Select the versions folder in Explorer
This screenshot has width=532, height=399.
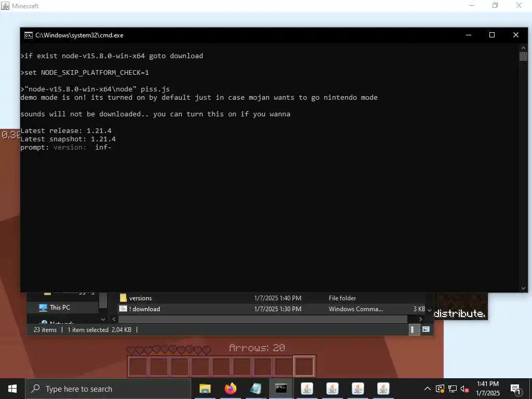click(x=140, y=298)
